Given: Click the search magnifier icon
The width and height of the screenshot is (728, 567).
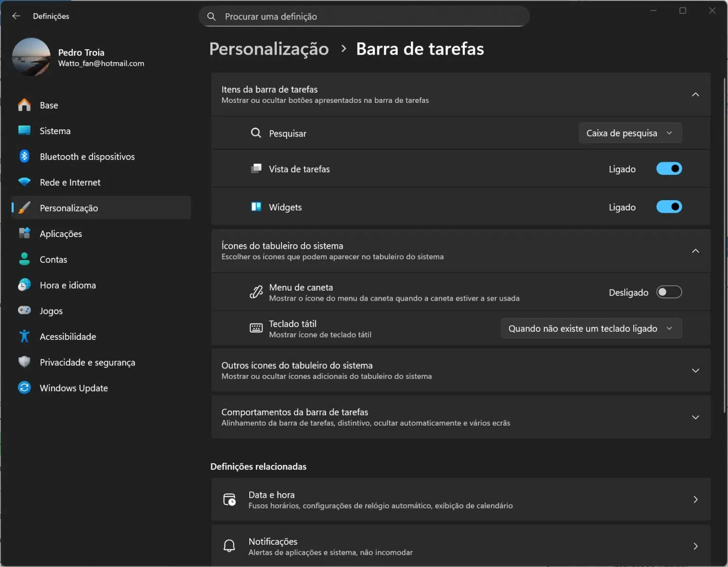Looking at the screenshot, I should pos(211,17).
